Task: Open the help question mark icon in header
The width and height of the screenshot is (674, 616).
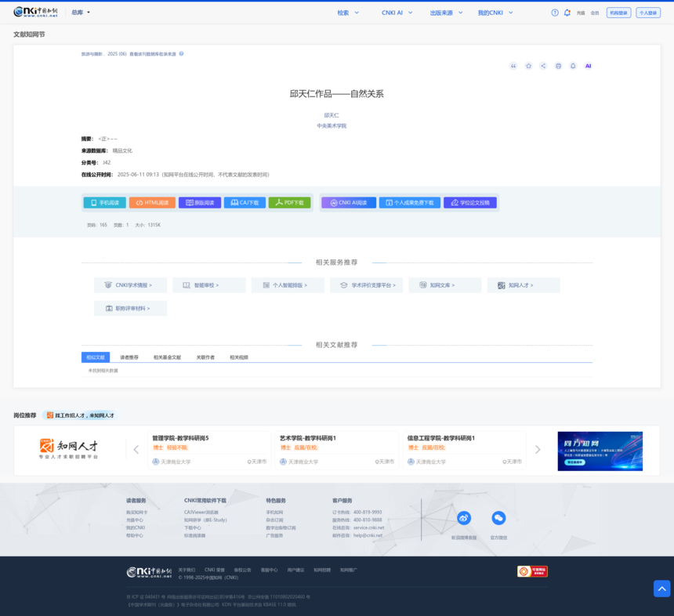Action: [555, 13]
